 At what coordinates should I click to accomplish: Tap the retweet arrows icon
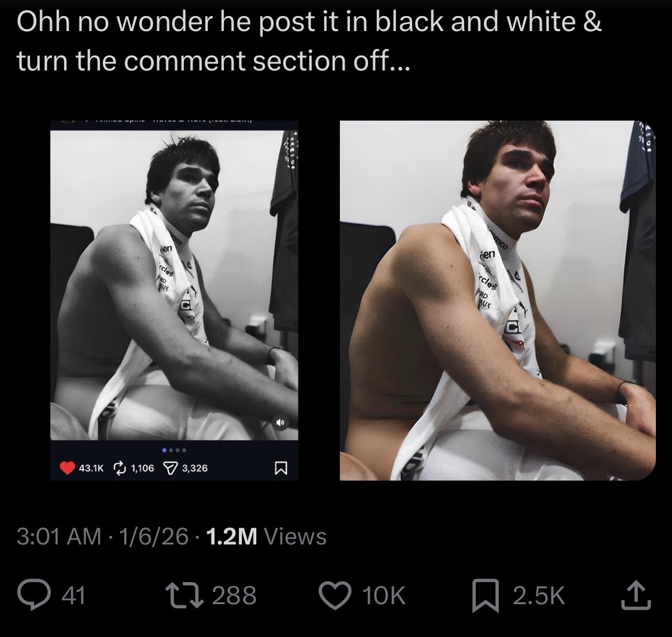click(x=186, y=595)
